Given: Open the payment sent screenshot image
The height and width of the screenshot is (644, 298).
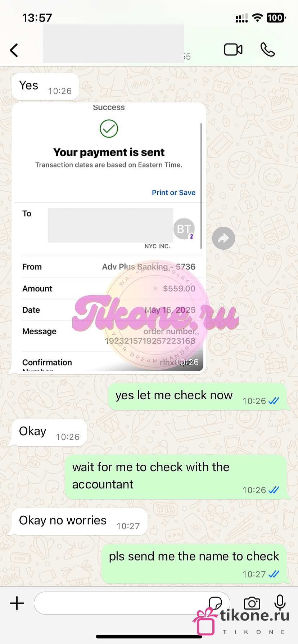Looking at the screenshot, I should click(109, 238).
